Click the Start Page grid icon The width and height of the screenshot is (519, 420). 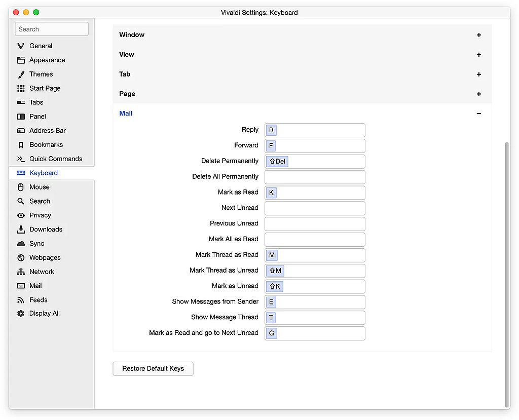coord(21,88)
